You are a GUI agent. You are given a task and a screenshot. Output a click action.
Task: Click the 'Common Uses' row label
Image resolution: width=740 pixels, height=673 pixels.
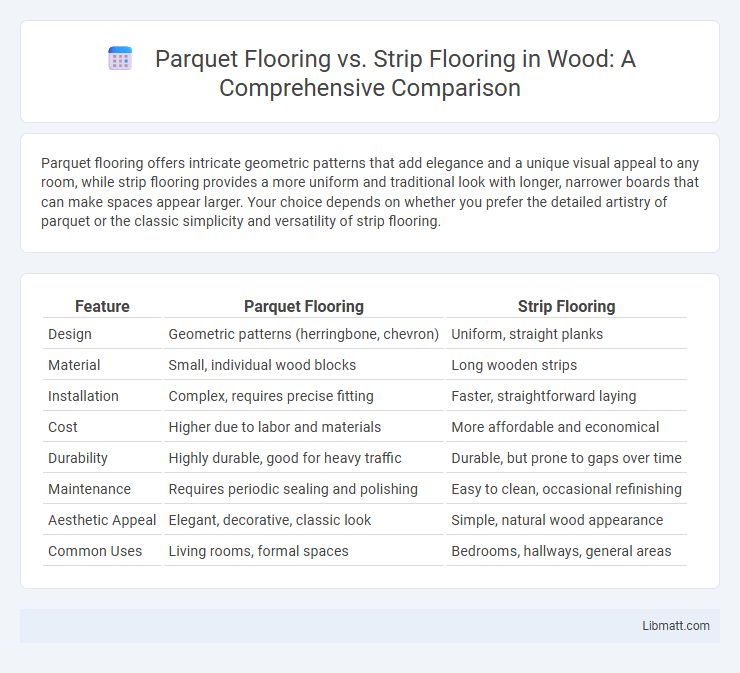click(94, 551)
